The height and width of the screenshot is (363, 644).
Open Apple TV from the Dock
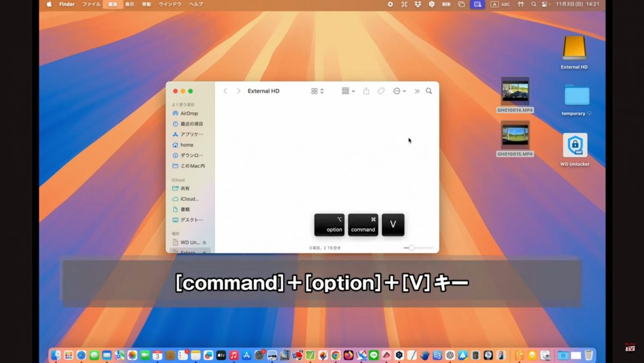point(221,355)
